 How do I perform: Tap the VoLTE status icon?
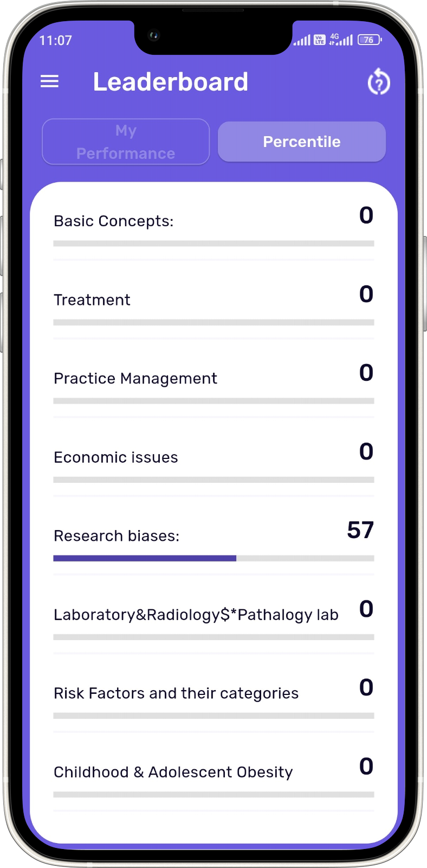(320, 40)
